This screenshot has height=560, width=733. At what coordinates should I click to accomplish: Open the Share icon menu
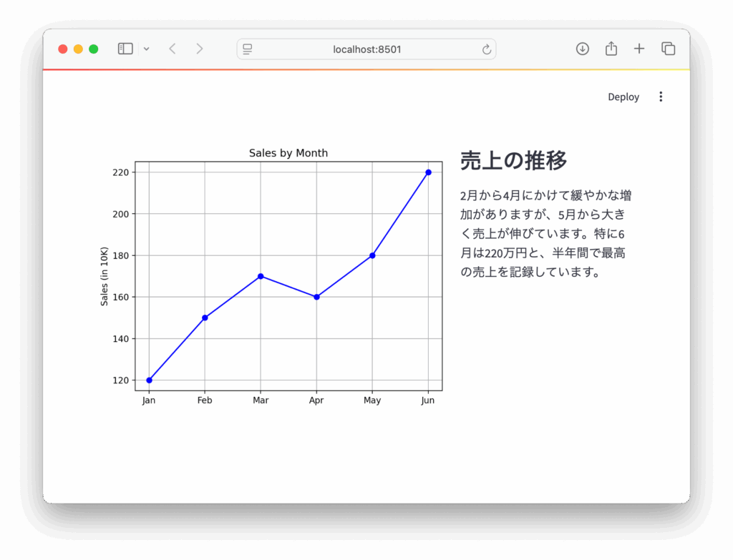[611, 49]
